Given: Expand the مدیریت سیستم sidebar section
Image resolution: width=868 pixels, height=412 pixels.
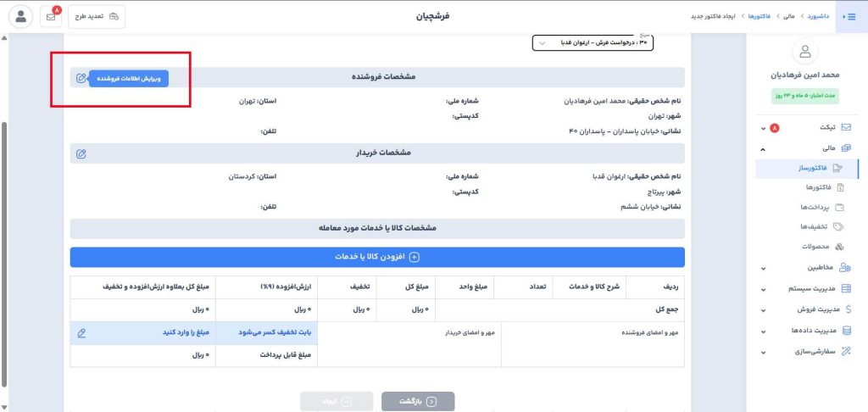Looking at the screenshot, I should 805,289.
